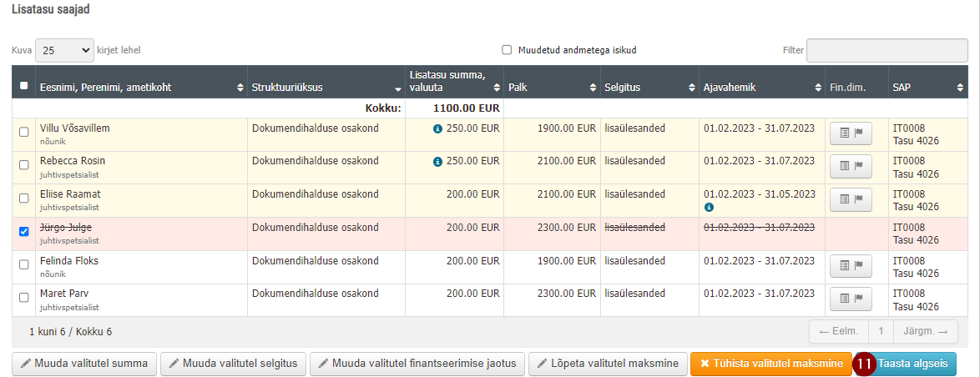
Task: Sort by Ajavahemik column header
Action: pyautogui.click(x=761, y=88)
